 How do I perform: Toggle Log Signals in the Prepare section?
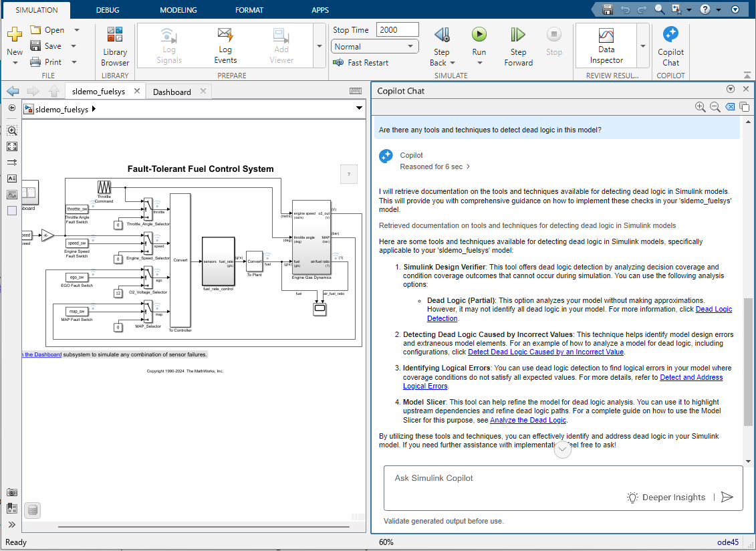point(168,45)
